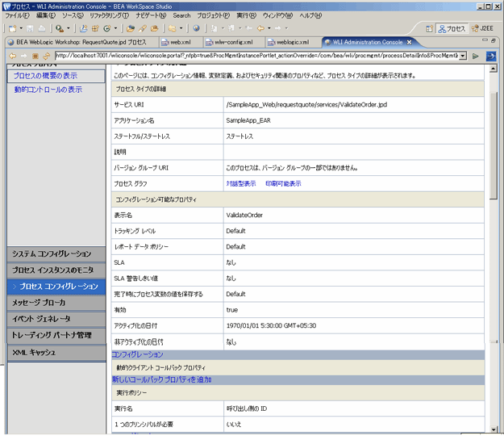Open the Search menu
504x444 pixels.
point(181,15)
